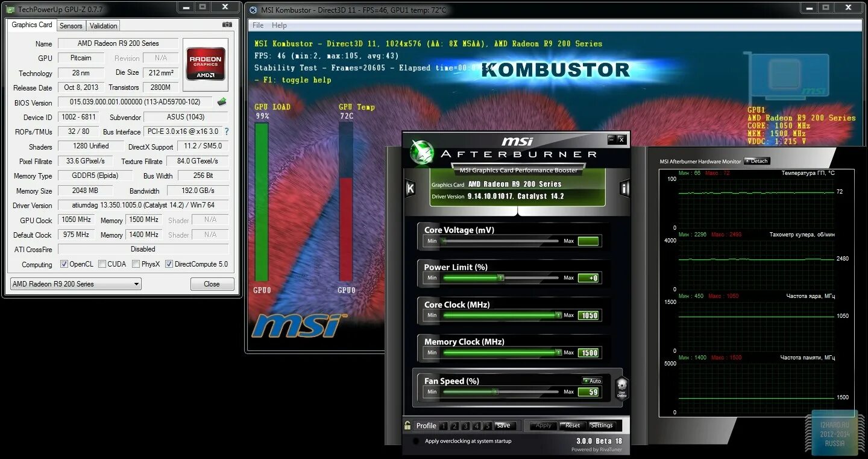
Task: Toggle the PhysX checkbox in GPU-Z
Action: (136, 264)
